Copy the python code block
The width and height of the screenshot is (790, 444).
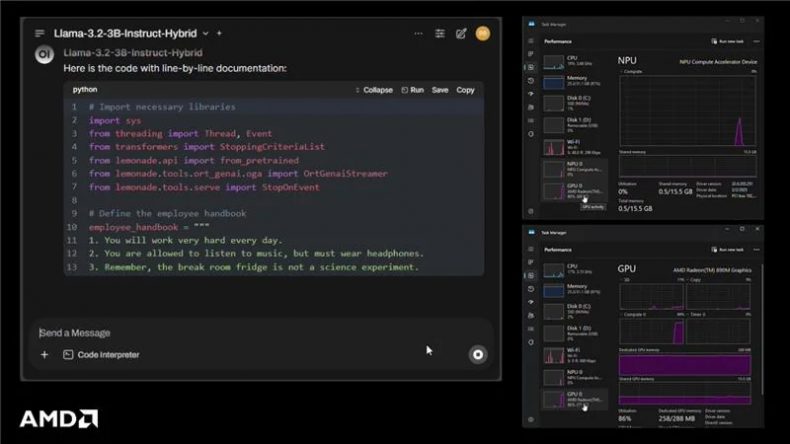point(466,90)
